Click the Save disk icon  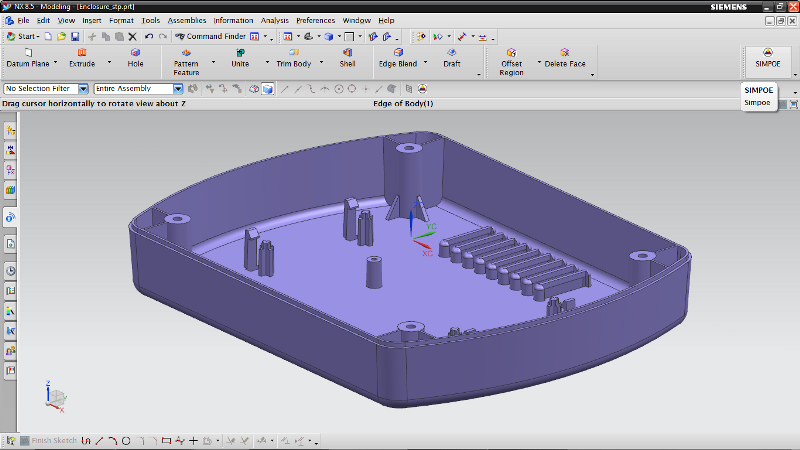[x=75, y=36]
